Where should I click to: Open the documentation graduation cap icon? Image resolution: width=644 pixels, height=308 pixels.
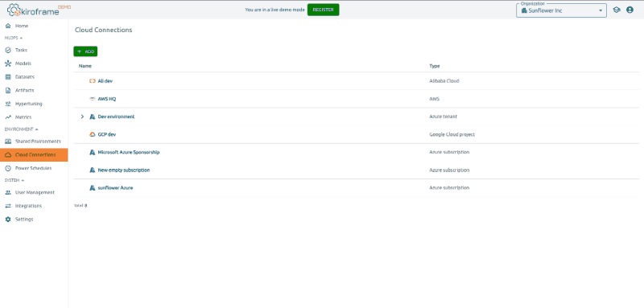(x=617, y=10)
